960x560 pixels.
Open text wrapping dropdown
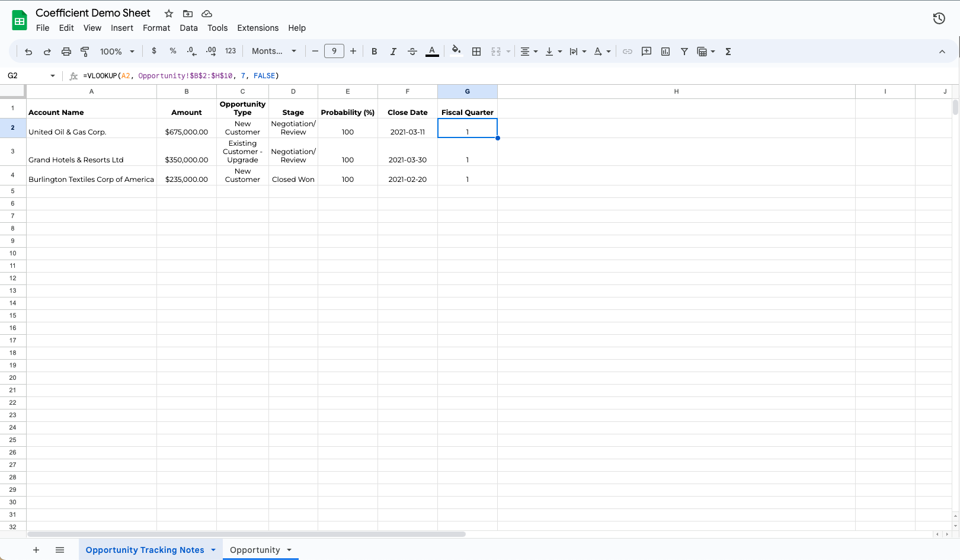(x=578, y=52)
